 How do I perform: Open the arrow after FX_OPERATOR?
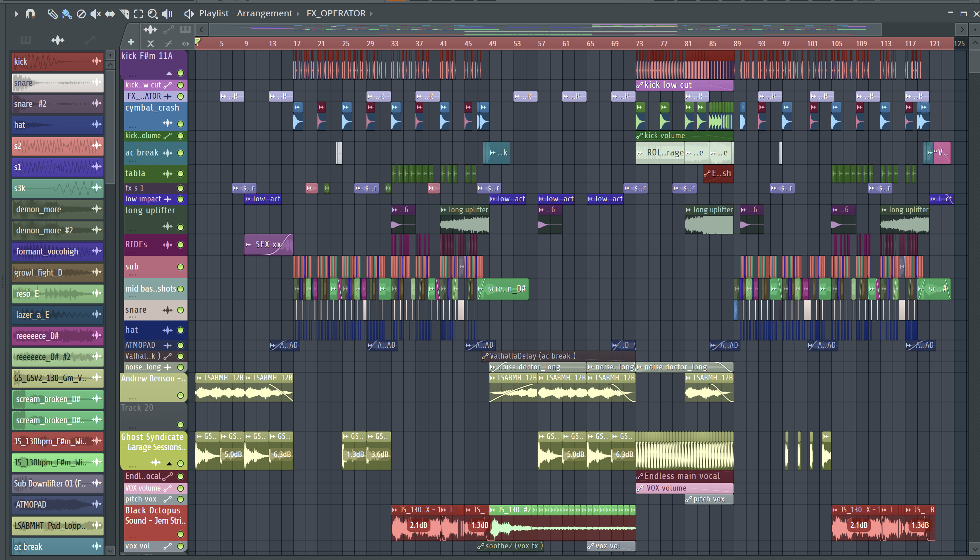[371, 14]
